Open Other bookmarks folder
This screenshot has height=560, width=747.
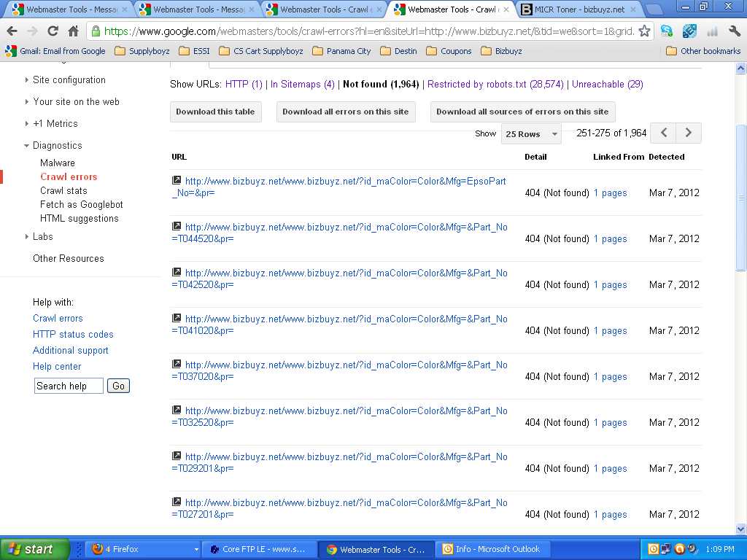pos(703,51)
